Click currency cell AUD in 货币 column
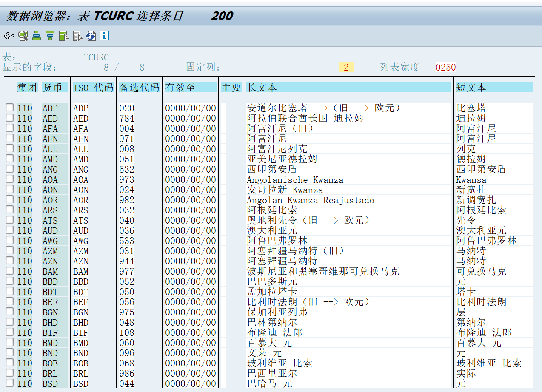Screen dimensions: 542x392 (50, 230)
